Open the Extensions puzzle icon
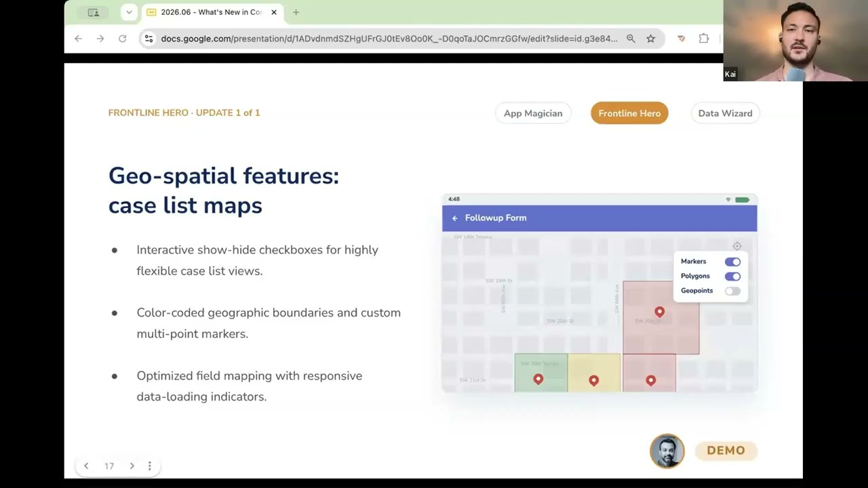This screenshot has width=868, height=488. click(x=704, y=39)
